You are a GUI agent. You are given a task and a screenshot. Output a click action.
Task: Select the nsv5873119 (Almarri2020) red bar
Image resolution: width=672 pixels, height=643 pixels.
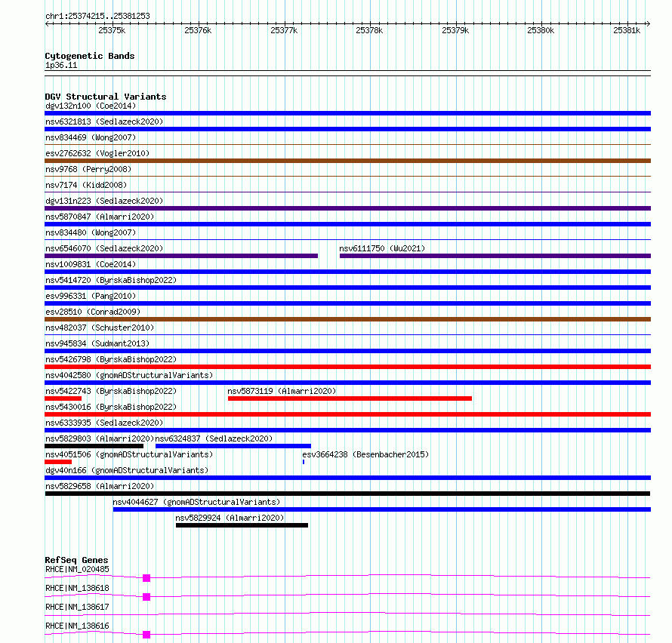click(x=350, y=398)
